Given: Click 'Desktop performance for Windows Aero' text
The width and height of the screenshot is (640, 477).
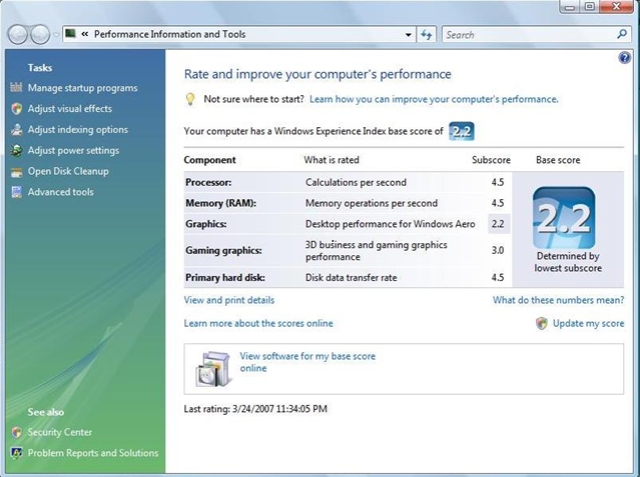Looking at the screenshot, I should click(390, 224).
